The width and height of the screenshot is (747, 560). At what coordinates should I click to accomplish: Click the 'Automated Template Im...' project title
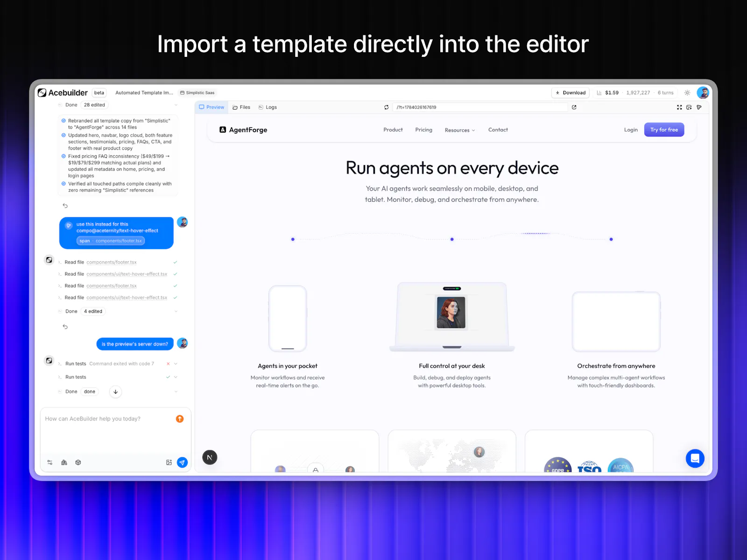[x=144, y=93]
